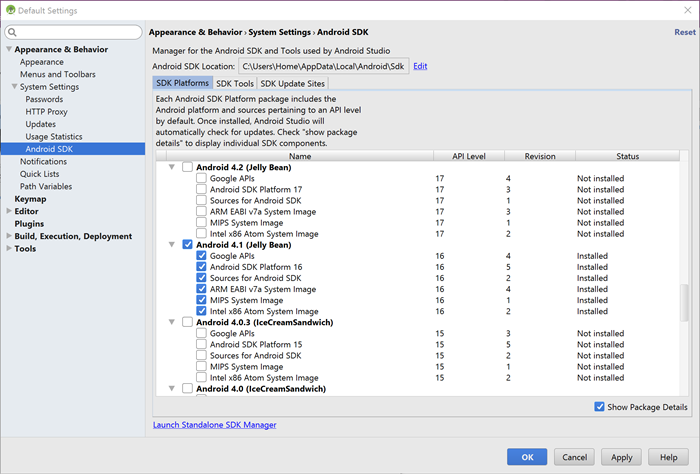This screenshot has width=700, height=474.
Task: Open HTTP Proxy settings
Action: [46, 112]
